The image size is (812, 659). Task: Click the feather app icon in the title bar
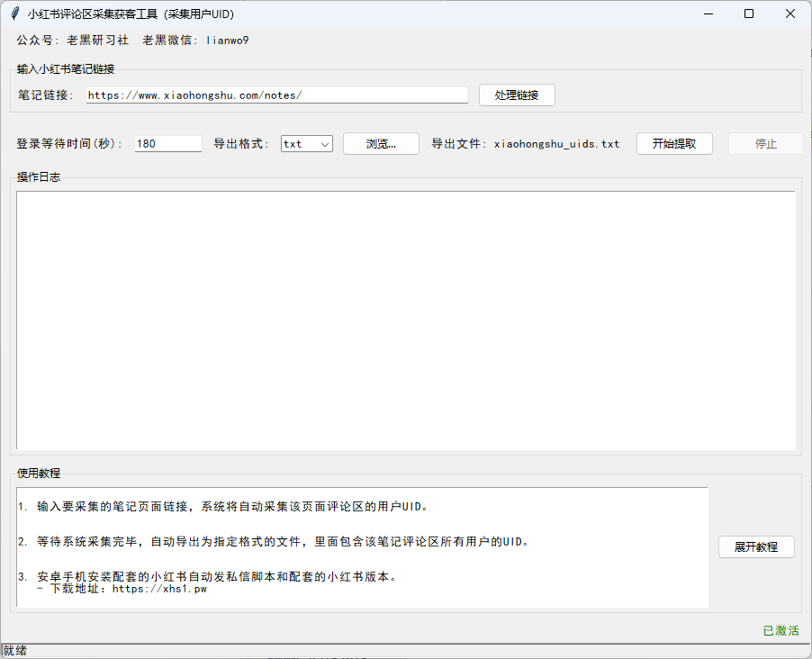15,12
